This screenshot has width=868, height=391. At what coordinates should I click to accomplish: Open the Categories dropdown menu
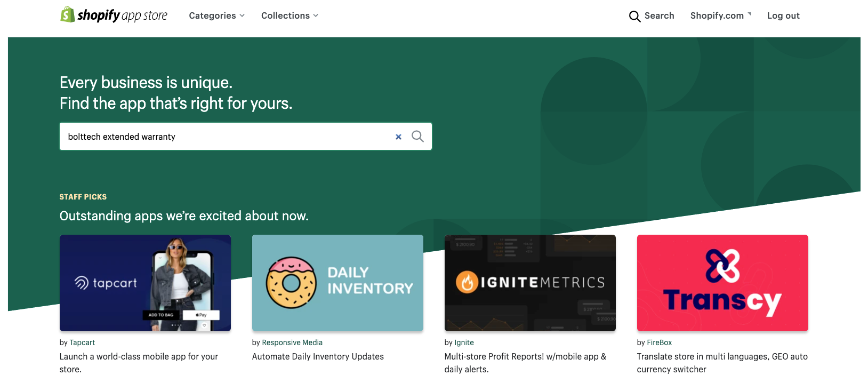(216, 16)
